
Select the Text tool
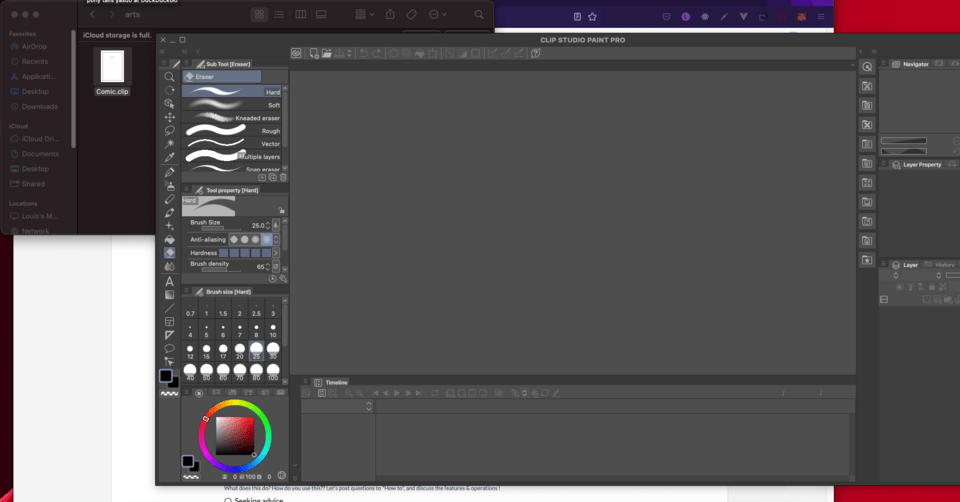pyautogui.click(x=170, y=281)
